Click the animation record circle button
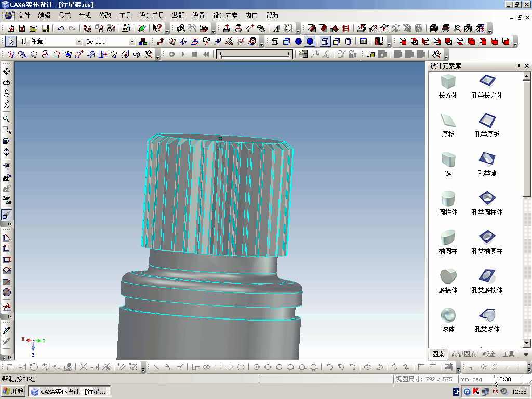The image size is (532, 399). [x=171, y=54]
